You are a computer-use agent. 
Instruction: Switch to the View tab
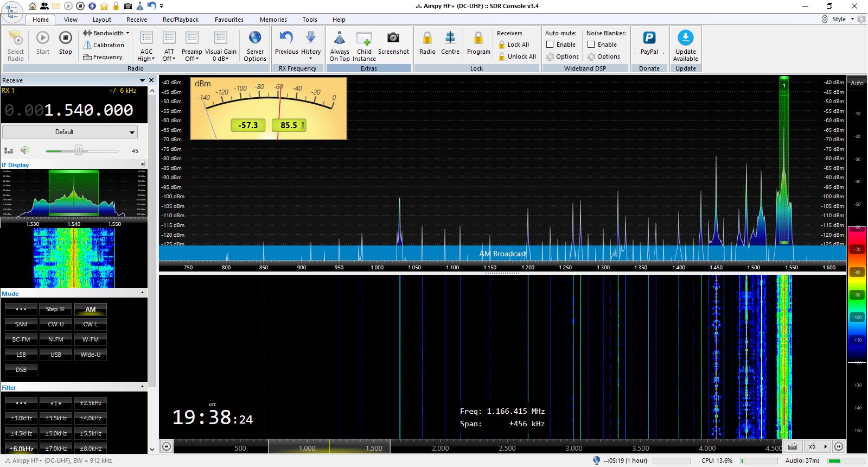click(x=71, y=20)
